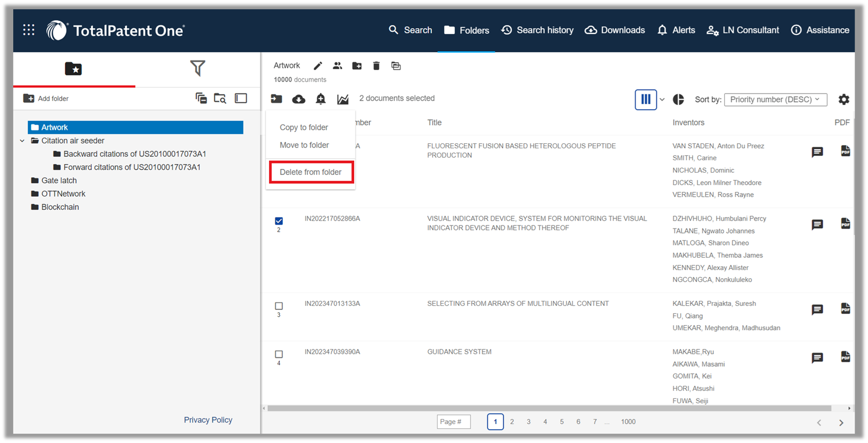
Task: Go to the next results page arrow
Action: pyautogui.click(x=841, y=423)
